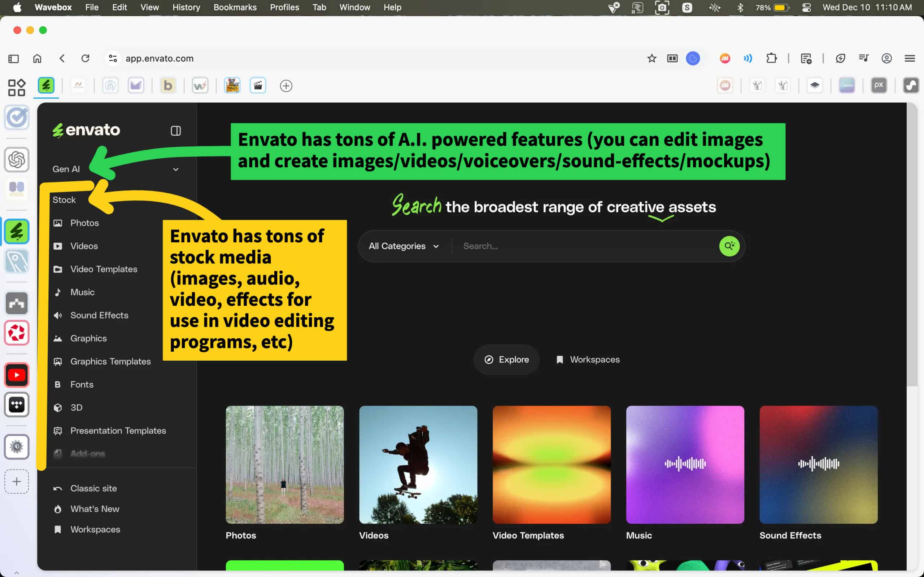Screen dimensions: 924x577
Task: Click the green AI search button
Action: pyautogui.click(x=729, y=246)
